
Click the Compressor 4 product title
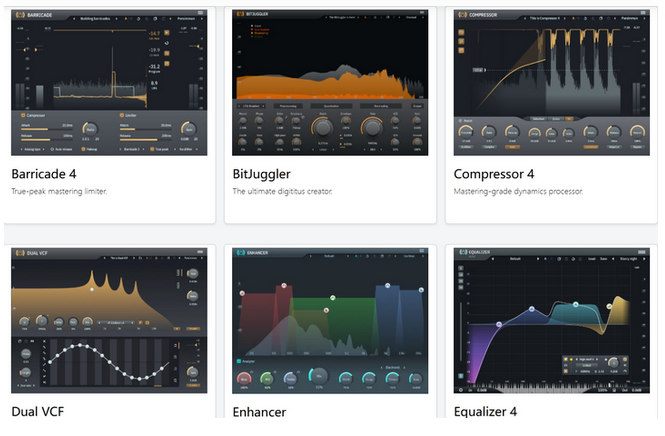(494, 174)
